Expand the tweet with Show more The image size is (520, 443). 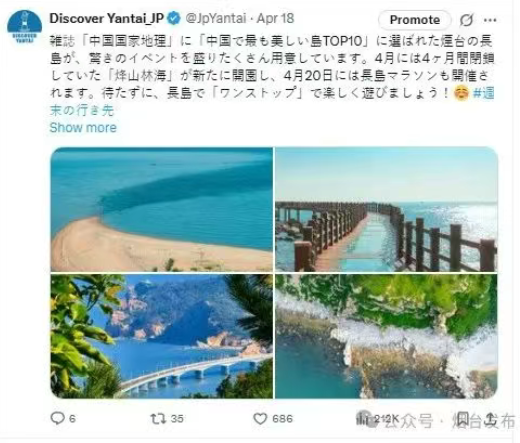[83, 128]
